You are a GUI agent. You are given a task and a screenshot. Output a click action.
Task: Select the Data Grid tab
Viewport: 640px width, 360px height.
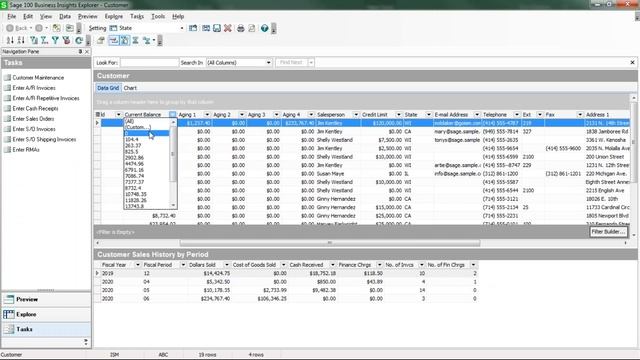[x=108, y=88]
